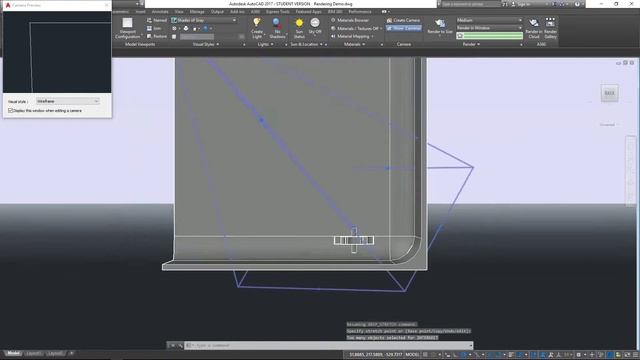Open the Medium render preset dropdown
This screenshot has height=360, width=640.
(489, 20)
